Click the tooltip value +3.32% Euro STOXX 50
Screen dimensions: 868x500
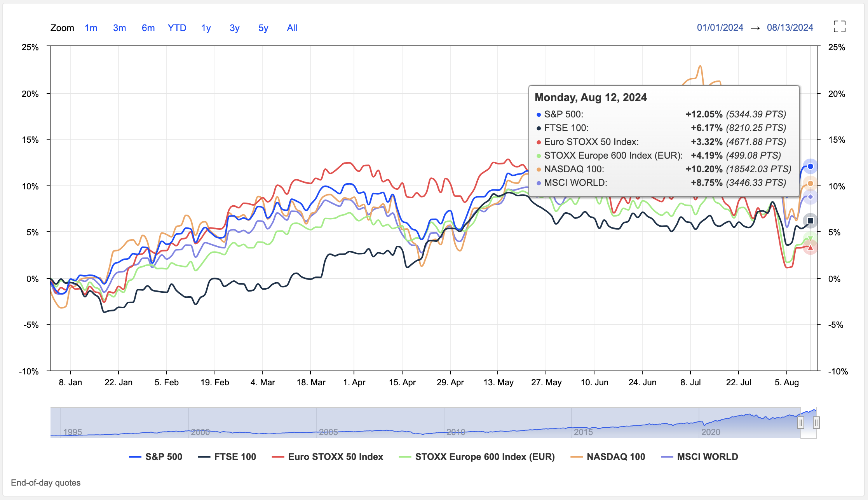coord(707,142)
